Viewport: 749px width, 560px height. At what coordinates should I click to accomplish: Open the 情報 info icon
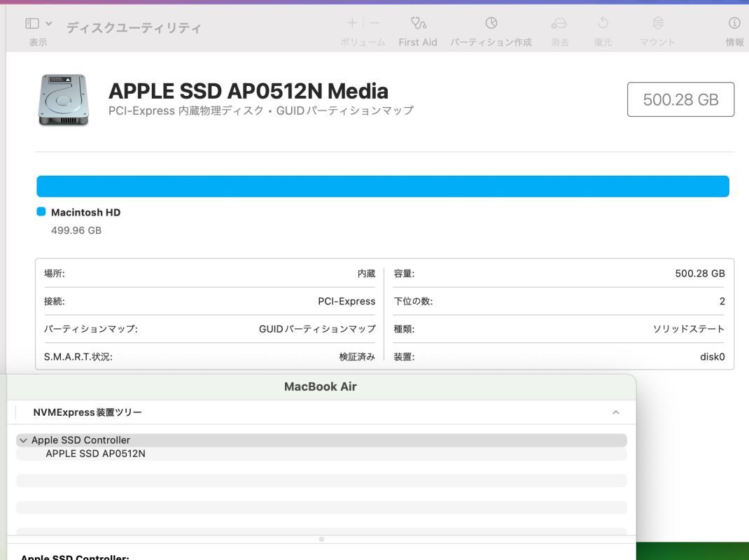(x=734, y=22)
